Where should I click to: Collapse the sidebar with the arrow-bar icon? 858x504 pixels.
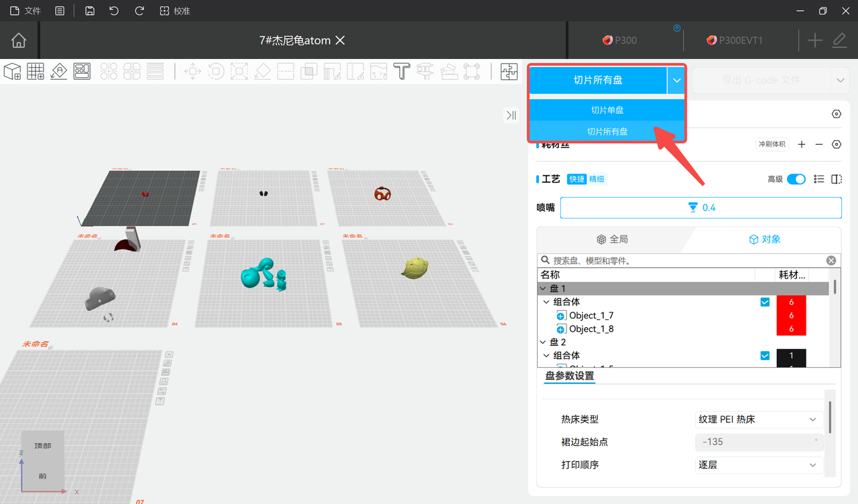[x=511, y=115]
